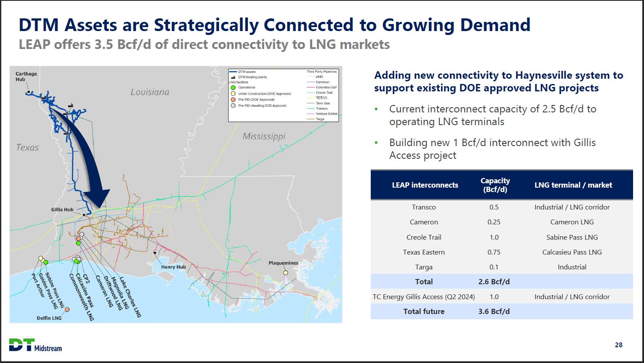Click 'Columbia Gulf' in the pipeline legend
This screenshot has width=644, height=363.
pos(326,87)
